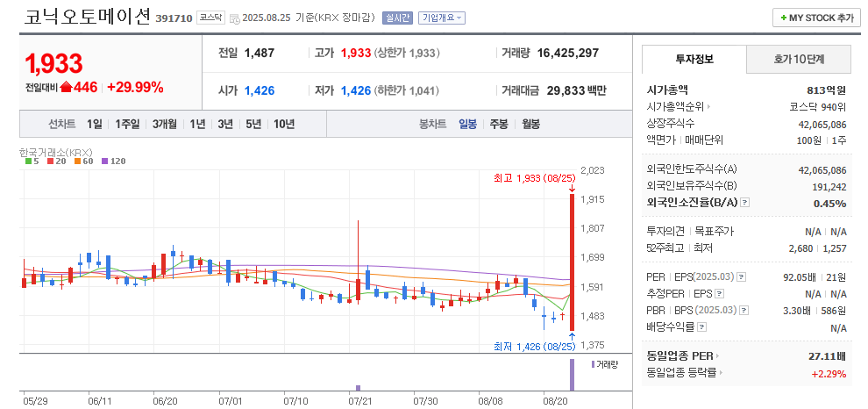
Task: Click the 최고 1,933 (08/25) chart label
Action: click(535, 178)
